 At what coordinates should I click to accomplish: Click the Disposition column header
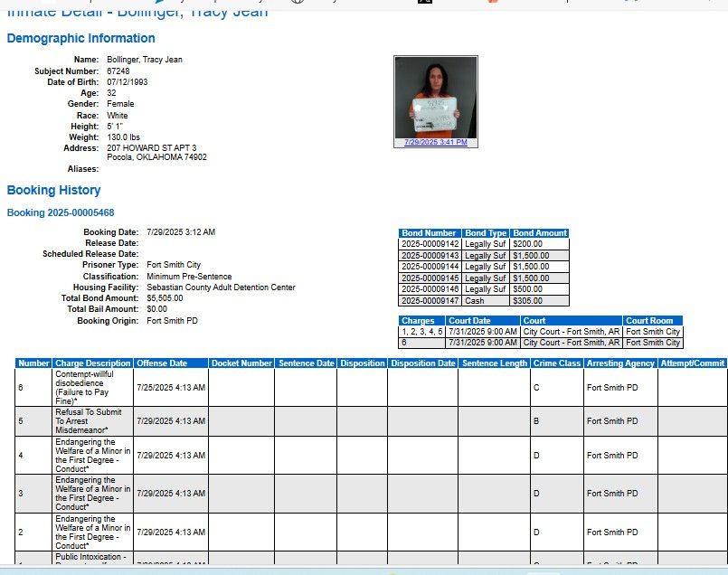pos(362,363)
